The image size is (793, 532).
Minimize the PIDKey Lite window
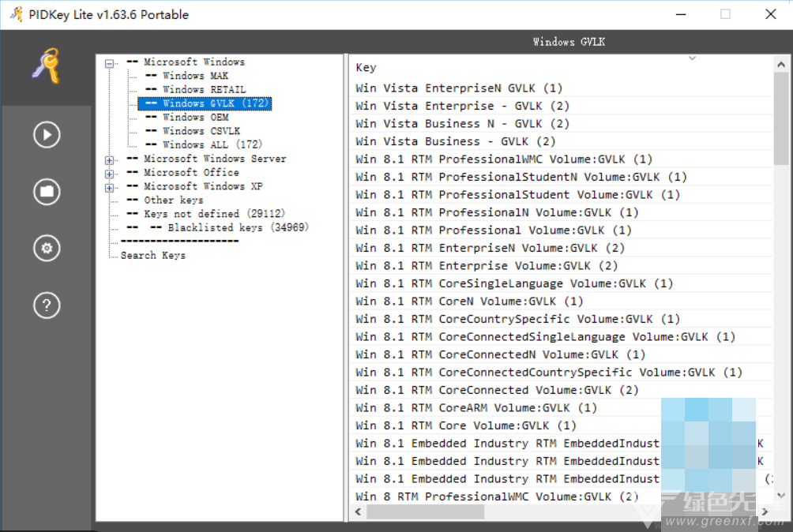(681, 14)
